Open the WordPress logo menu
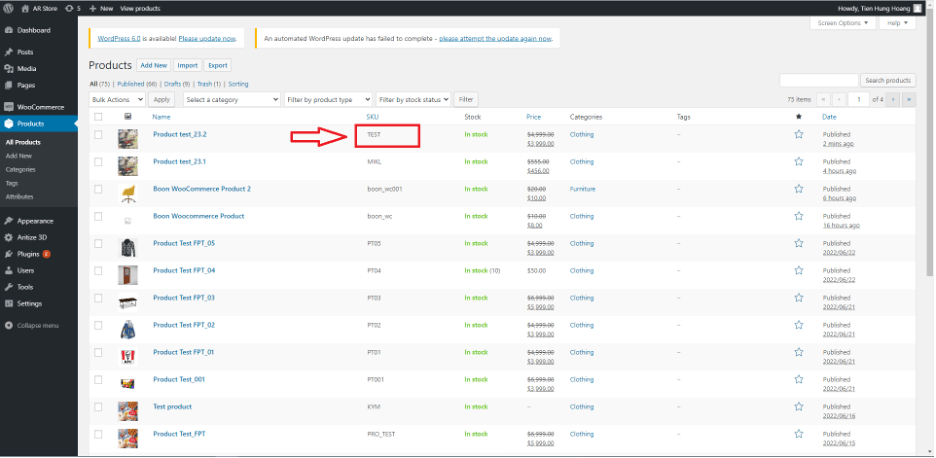Image resolution: width=936 pixels, height=458 pixels. (8, 8)
